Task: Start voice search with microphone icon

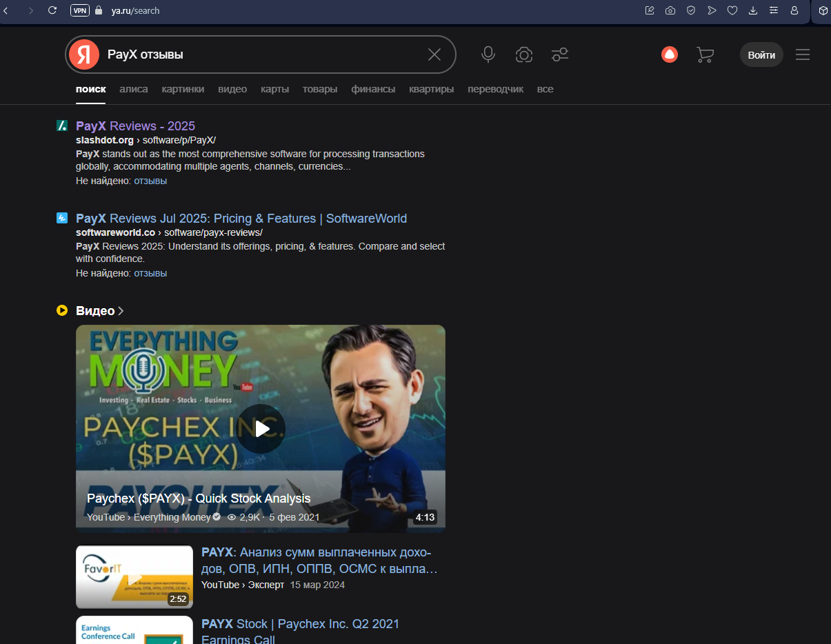Action: 488,54
